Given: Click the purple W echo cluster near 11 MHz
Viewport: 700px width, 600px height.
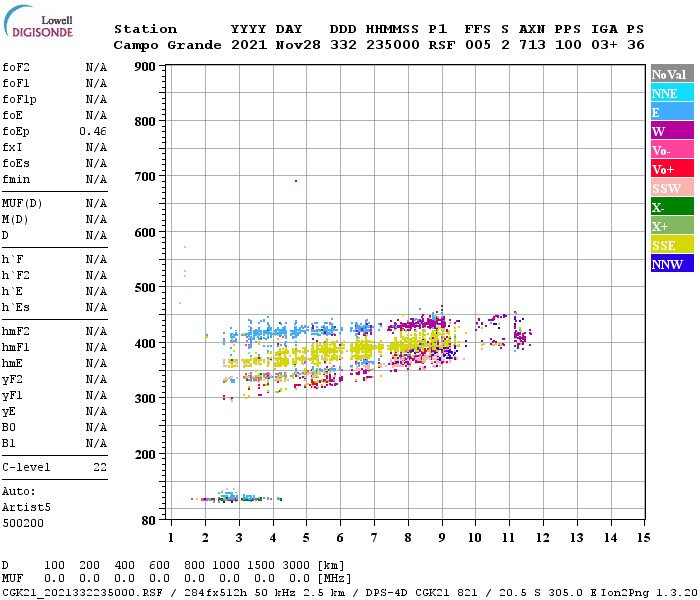Looking at the screenshot, I should (x=520, y=336).
